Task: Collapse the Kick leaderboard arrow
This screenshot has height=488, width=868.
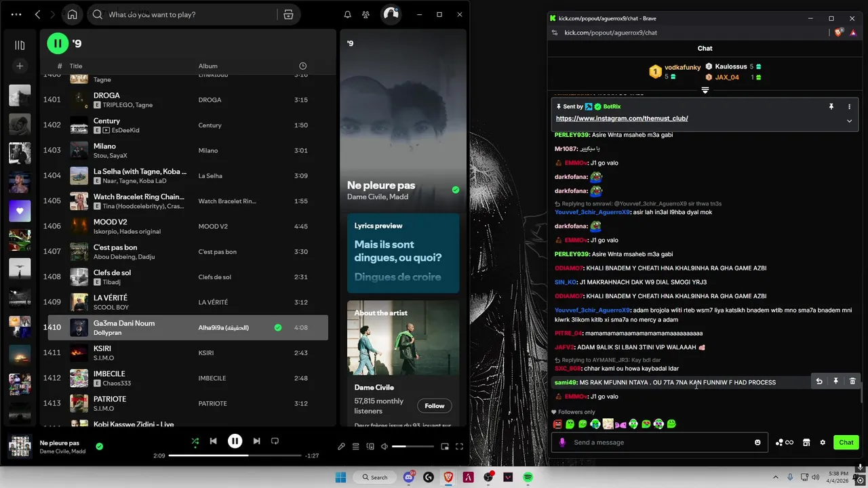Action: tap(705, 91)
